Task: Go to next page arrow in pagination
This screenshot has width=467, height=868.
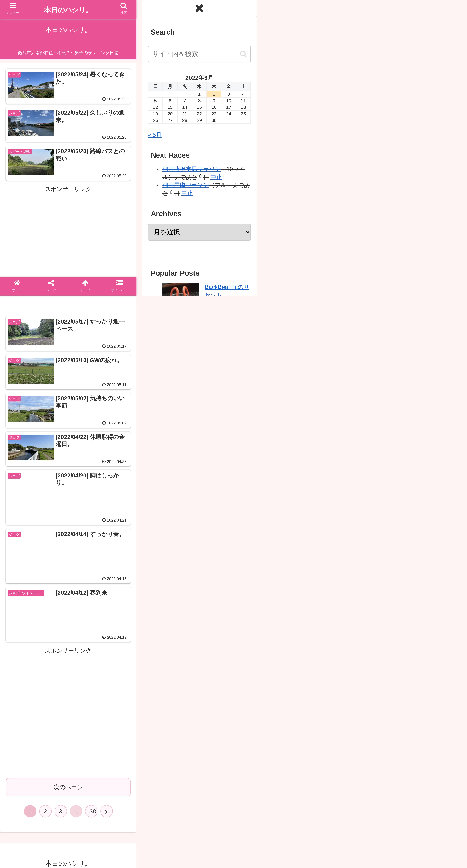Action: (x=106, y=811)
